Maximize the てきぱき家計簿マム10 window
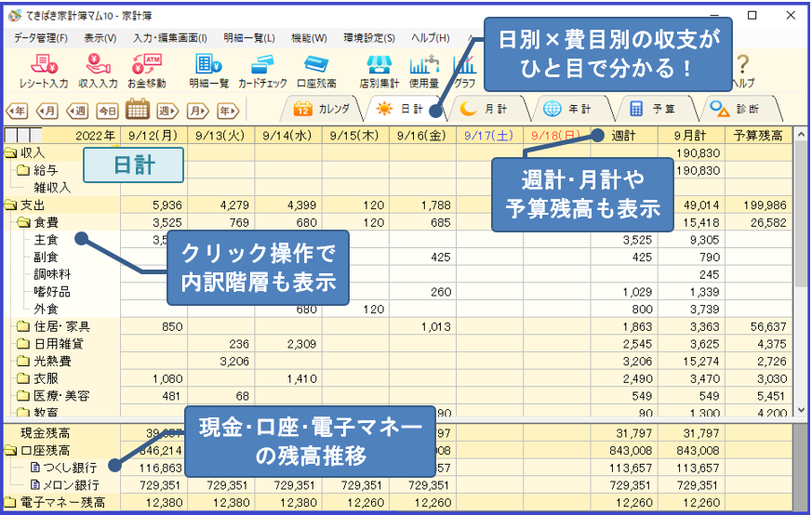Viewport: 812px width, 515px height. click(752, 15)
